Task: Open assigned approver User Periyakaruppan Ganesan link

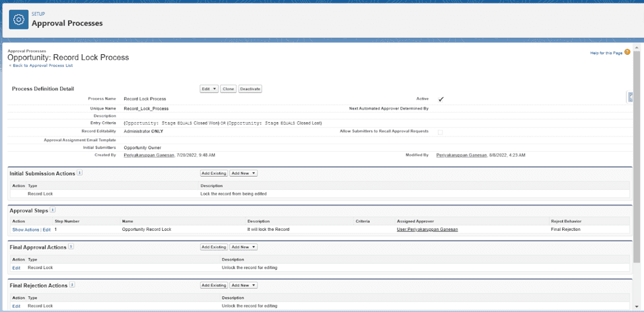Action: pyautogui.click(x=427, y=230)
